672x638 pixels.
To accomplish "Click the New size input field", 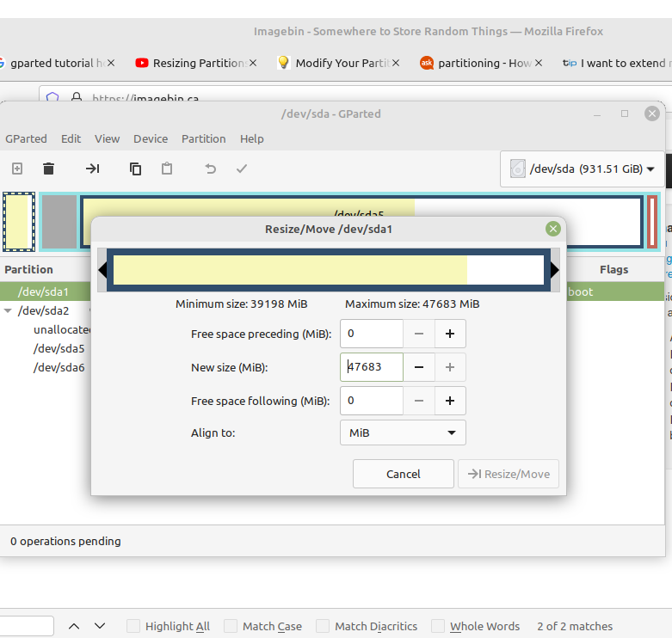I will (x=372, y=367).
